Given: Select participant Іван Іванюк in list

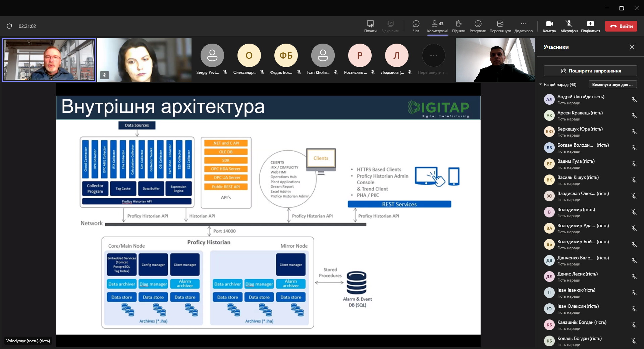Looking at the screenshot, I should pos(590,293).
